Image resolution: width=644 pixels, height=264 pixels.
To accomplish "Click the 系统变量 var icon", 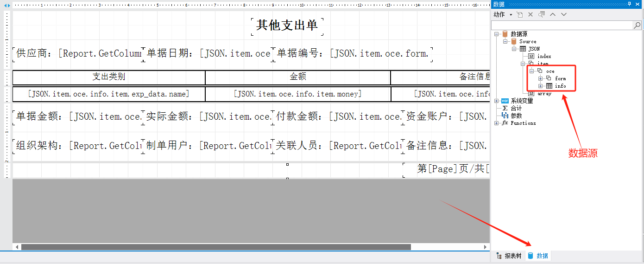I will (505, 101).
